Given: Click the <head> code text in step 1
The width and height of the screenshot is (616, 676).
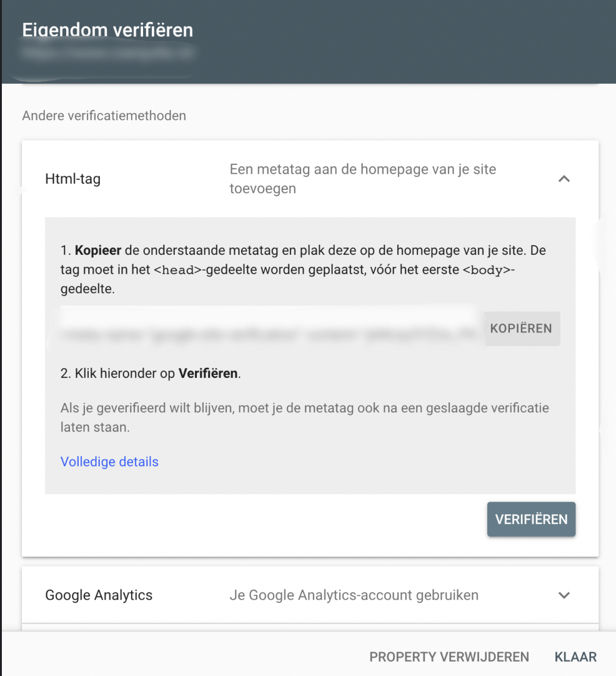Looking at the screenshot, I should pyautogui.click(x=177, y=270).
